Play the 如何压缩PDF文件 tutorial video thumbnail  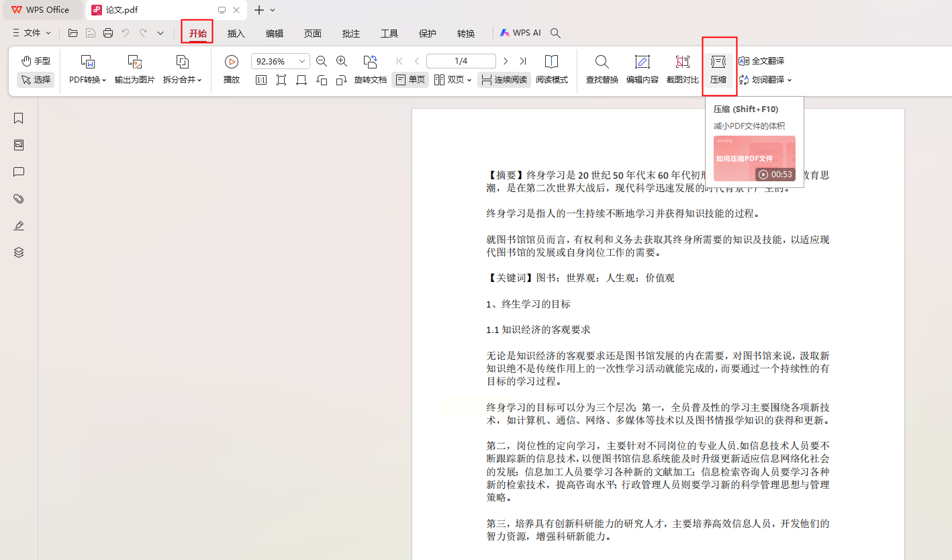[x=754, y=159]
